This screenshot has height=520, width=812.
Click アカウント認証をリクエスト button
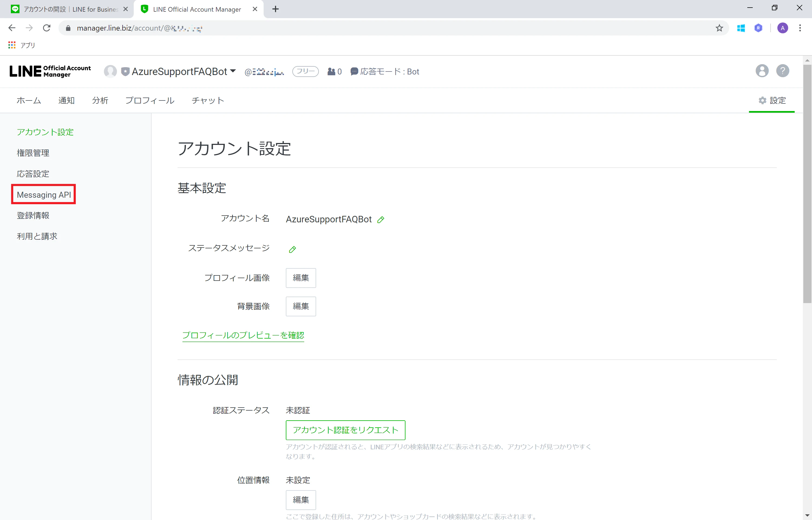pos(345,430)
